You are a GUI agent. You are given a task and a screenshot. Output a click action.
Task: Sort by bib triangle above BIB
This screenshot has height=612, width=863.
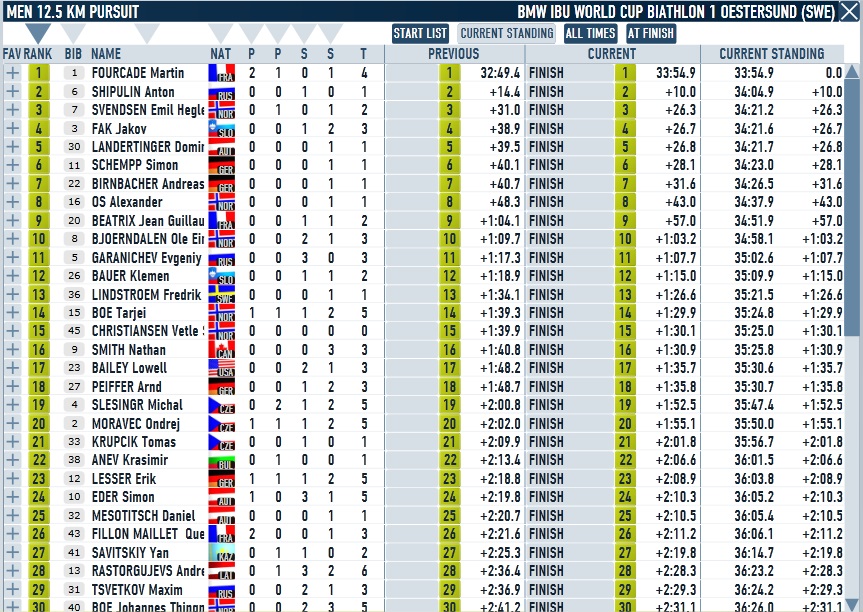[73, 33]
